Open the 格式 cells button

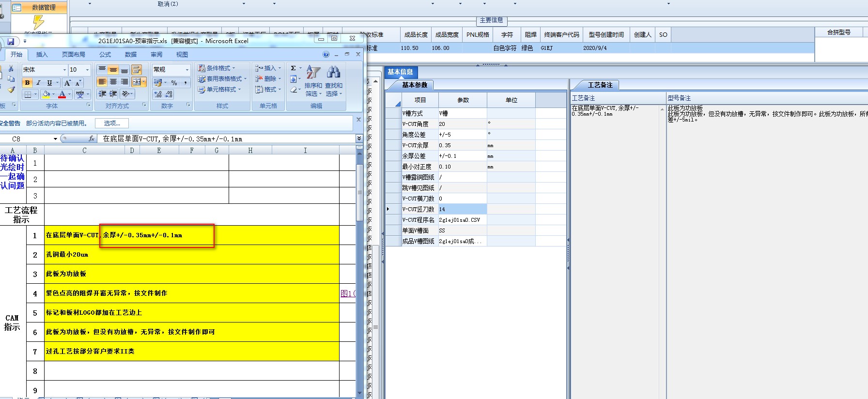coord(268,90)
